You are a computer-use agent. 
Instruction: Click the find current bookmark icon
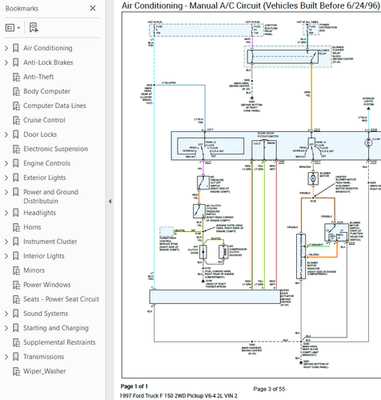tap(33, 28)
